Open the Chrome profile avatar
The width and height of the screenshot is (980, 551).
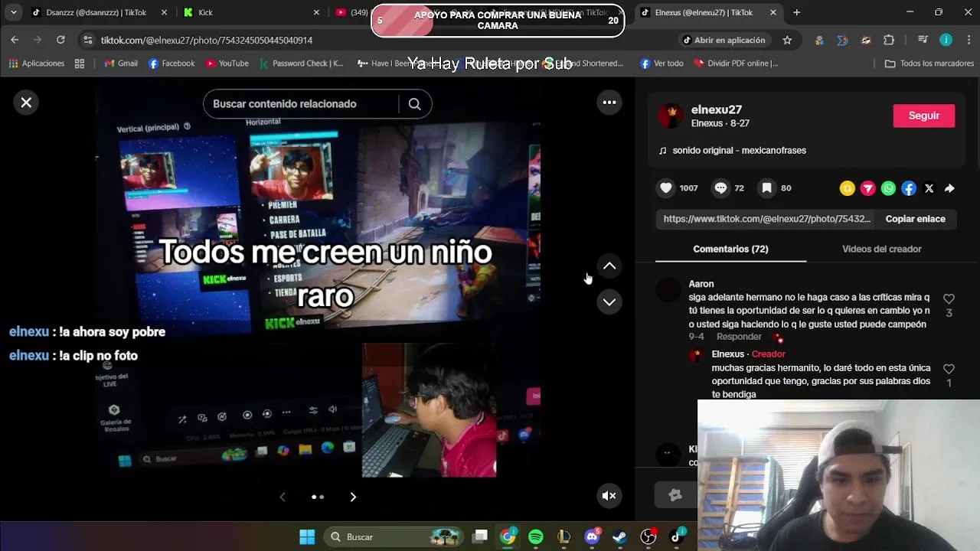coord(946,40)
